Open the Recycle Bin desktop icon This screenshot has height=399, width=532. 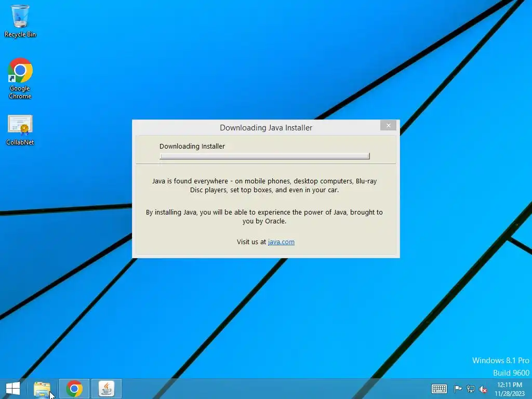tap(20, 21)
